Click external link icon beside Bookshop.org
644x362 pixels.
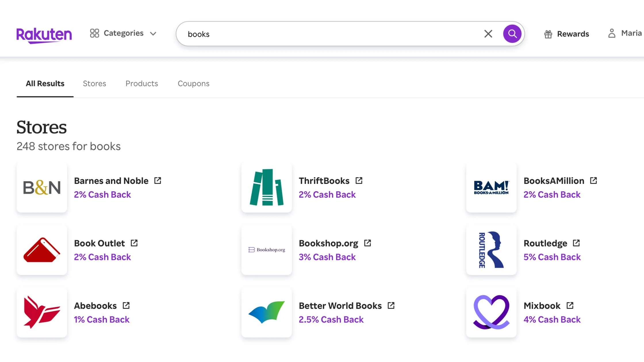367,243
